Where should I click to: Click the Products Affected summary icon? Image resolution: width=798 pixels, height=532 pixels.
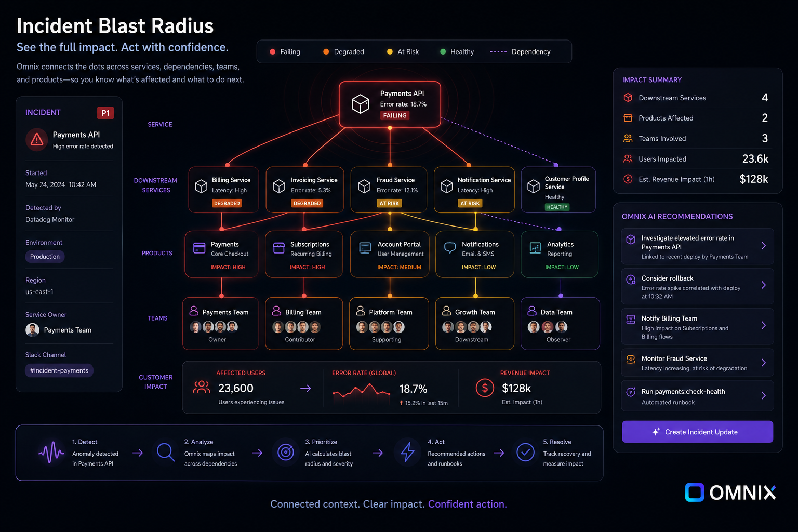coord(628,118)
